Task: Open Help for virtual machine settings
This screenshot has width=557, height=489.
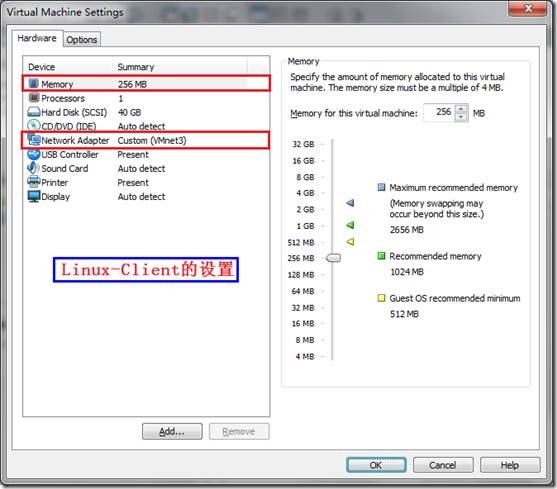Action: [x=510, y=465]
